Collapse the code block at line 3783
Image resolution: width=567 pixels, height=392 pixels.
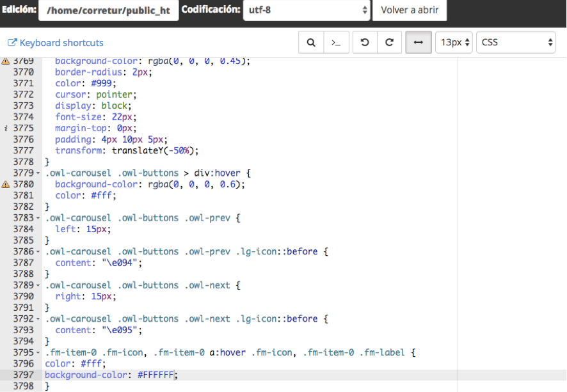pyautogui.click(x=38, y=218)
